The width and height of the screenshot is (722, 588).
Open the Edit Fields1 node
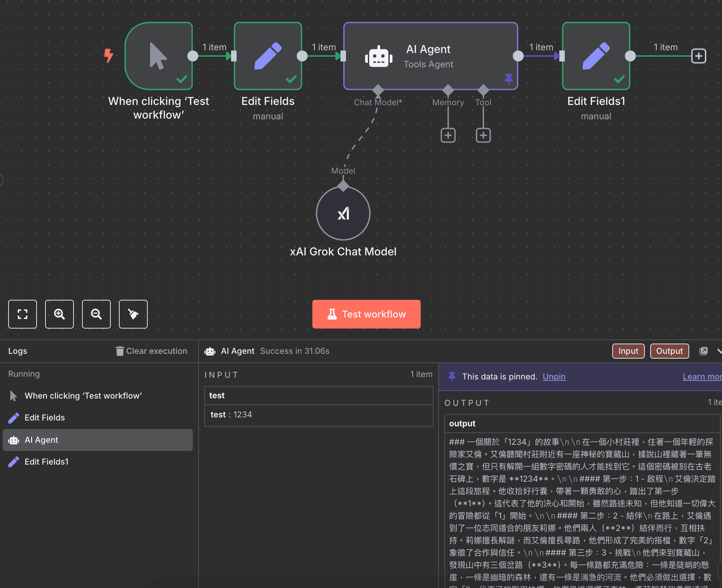point(596,56)
